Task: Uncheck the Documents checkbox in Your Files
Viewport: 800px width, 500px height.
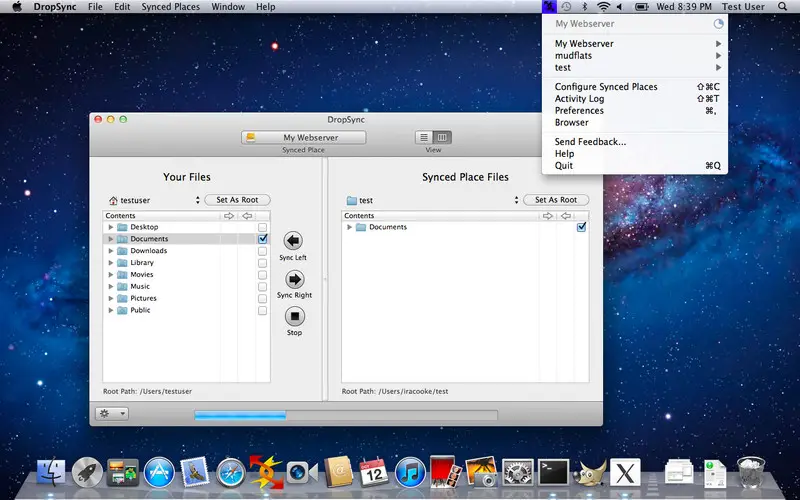Action: point(262,239)
